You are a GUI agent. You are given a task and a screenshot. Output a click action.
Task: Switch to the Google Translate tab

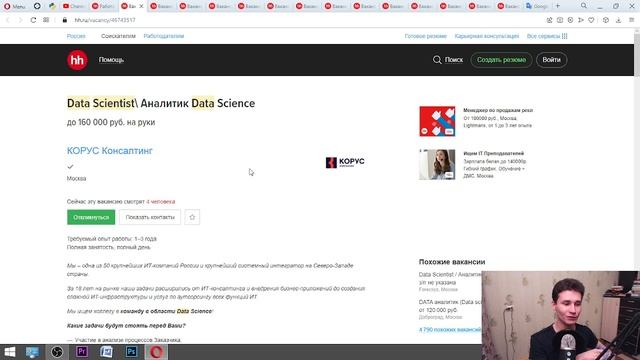click(537, 6)
